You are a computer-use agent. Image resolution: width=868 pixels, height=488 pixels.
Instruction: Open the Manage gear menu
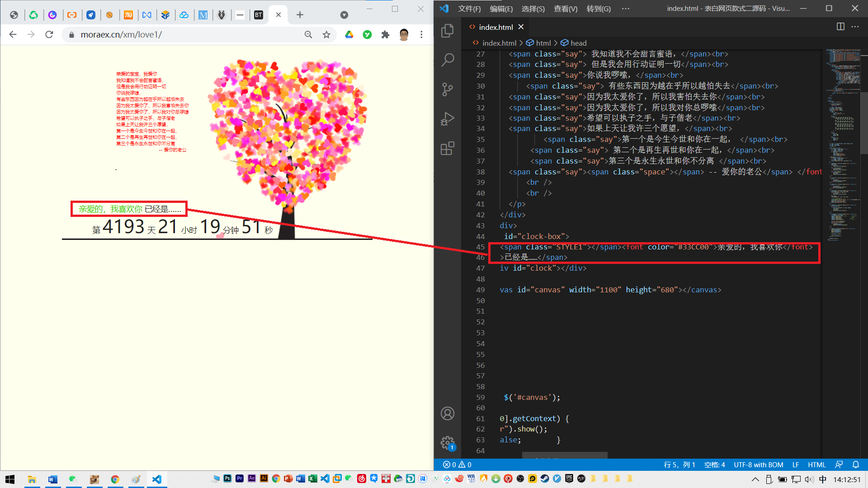click(x=447, y=442)
